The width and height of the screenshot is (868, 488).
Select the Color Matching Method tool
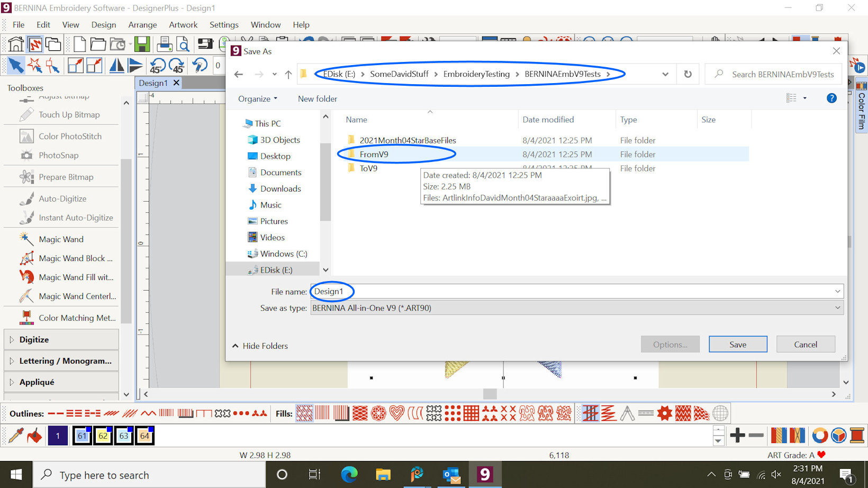(77, 318)
